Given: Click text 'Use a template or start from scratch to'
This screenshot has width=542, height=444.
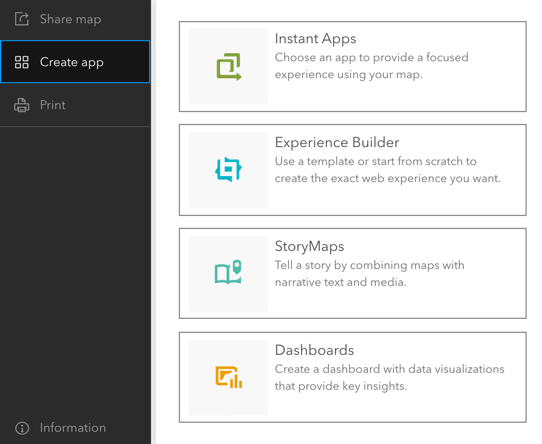Looking at the screenshot, I should pos(376,161).
